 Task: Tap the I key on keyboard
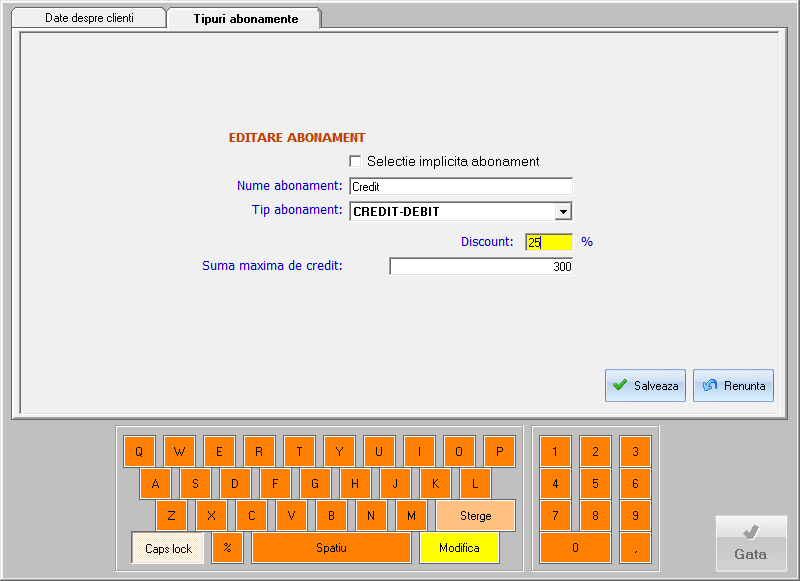pyautogui.click(x=419, y=451)
